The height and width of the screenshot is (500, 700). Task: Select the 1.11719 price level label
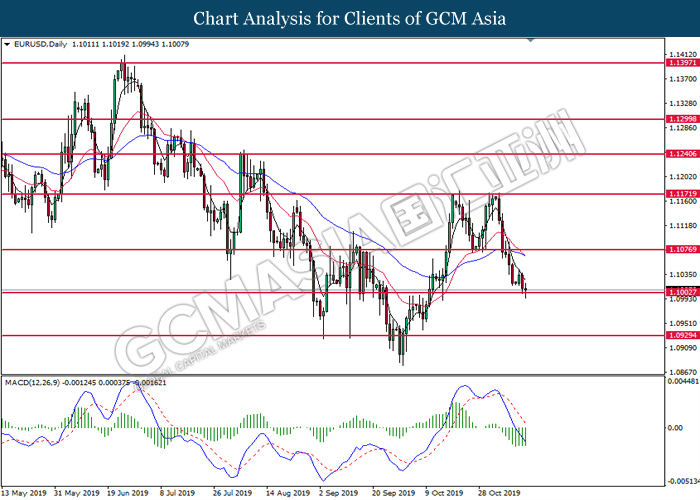click(x=683, y=194)
